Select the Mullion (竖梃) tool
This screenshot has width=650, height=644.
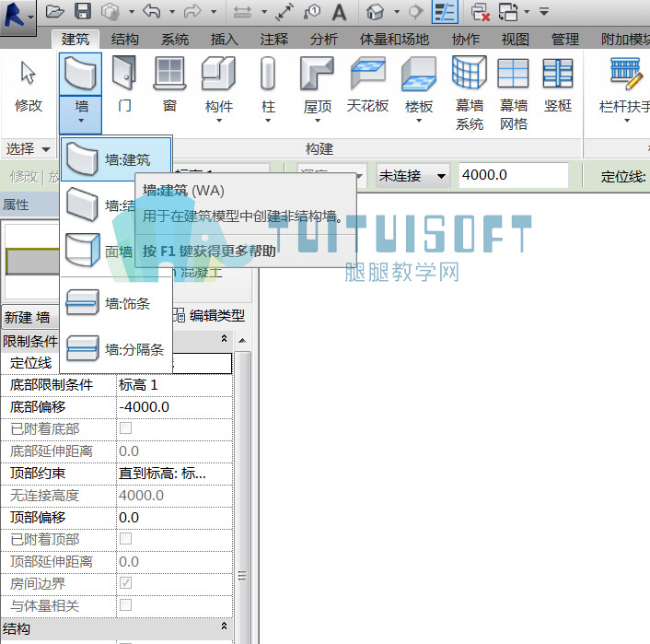click(558, 85)
